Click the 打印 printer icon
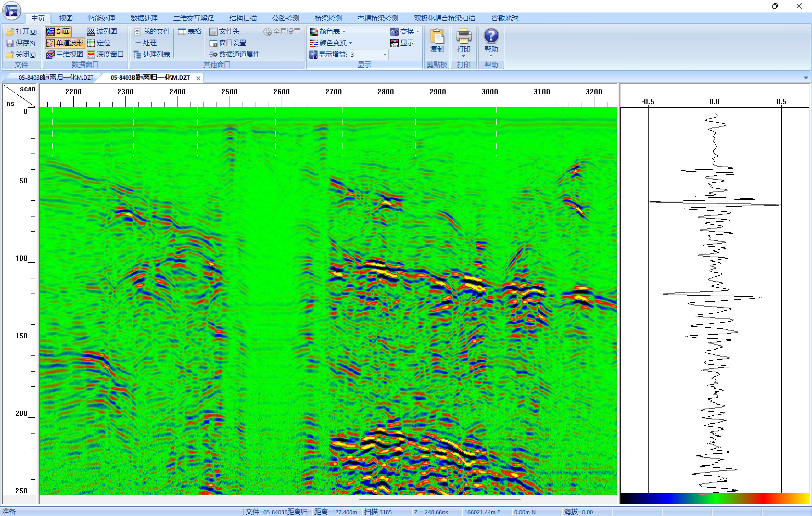812x516 pixels. tap(463, 36)
